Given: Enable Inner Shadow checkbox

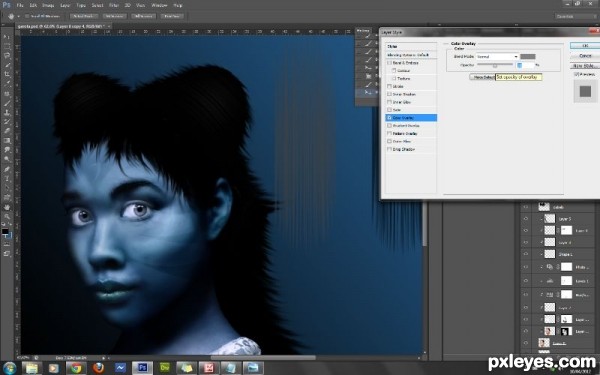Looking at the screenshot, I should (x=390, y=94).
